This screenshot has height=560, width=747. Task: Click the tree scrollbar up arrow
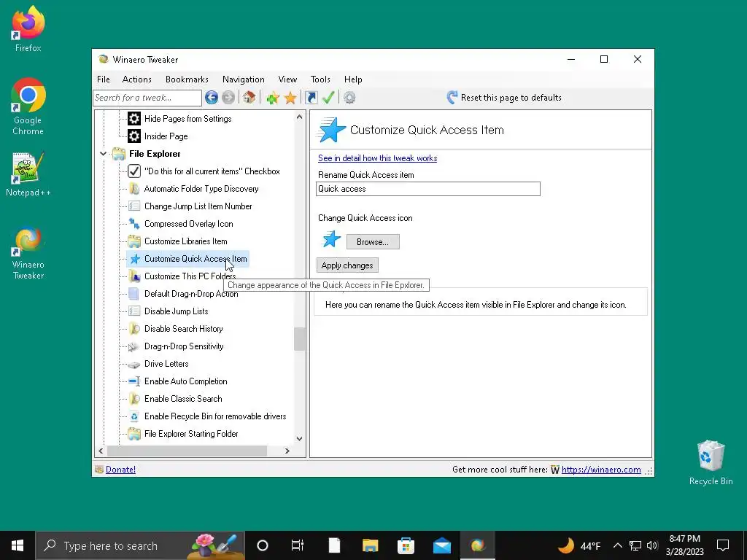(x=299, y=117)
